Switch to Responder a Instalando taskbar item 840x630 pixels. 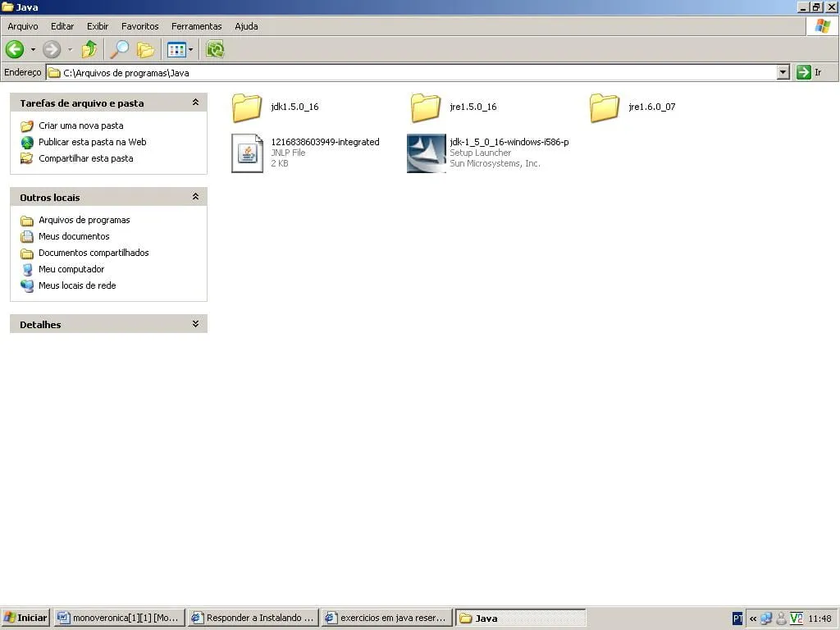(253, 618)
